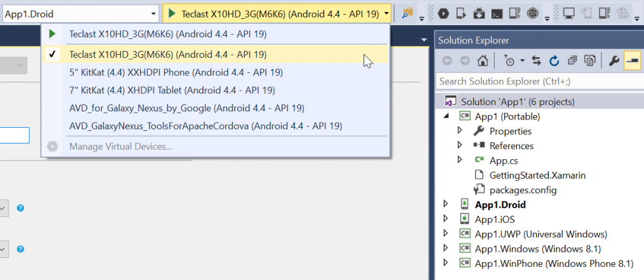Select App1.Droid project

[500, 204]
